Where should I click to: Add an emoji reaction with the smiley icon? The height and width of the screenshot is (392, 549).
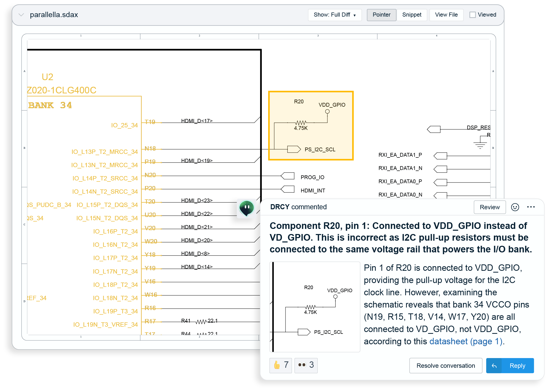(515, 207)
